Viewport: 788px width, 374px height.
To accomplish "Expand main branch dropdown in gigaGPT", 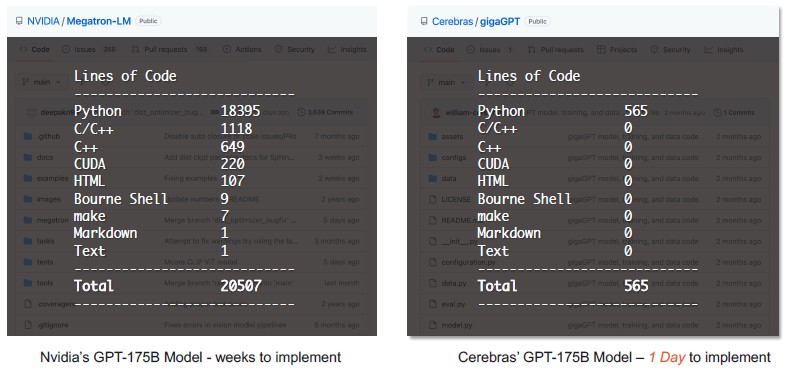I will click(x=443, y=82).
